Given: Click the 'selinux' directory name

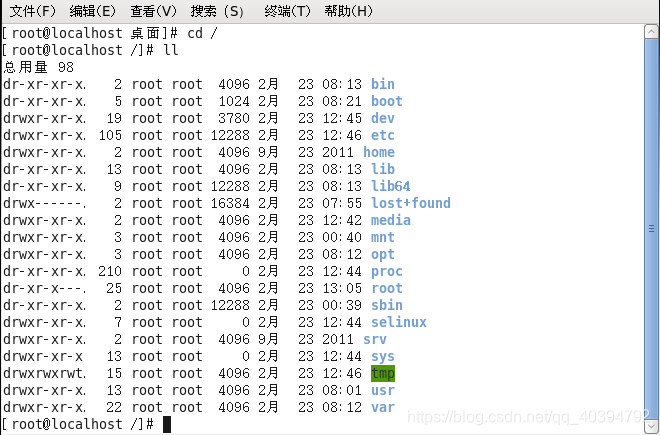Looking at the screenshot, I should 399,322.
